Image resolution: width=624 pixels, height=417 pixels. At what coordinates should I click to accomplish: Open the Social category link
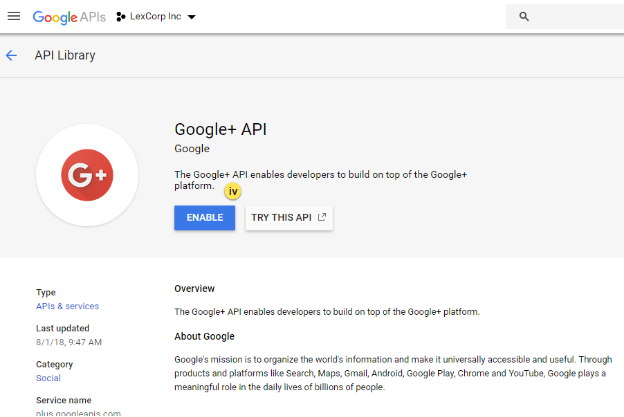(x=48, y=378)
